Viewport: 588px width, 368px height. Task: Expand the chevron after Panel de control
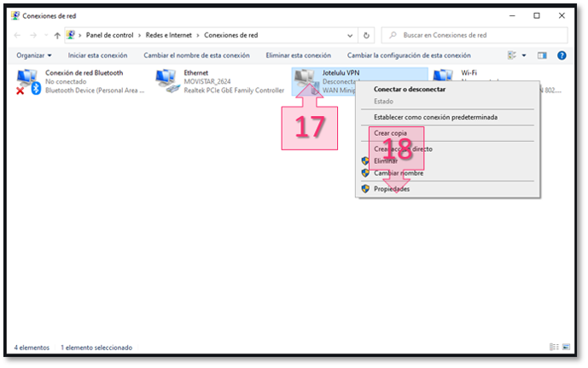pos(139,35)
